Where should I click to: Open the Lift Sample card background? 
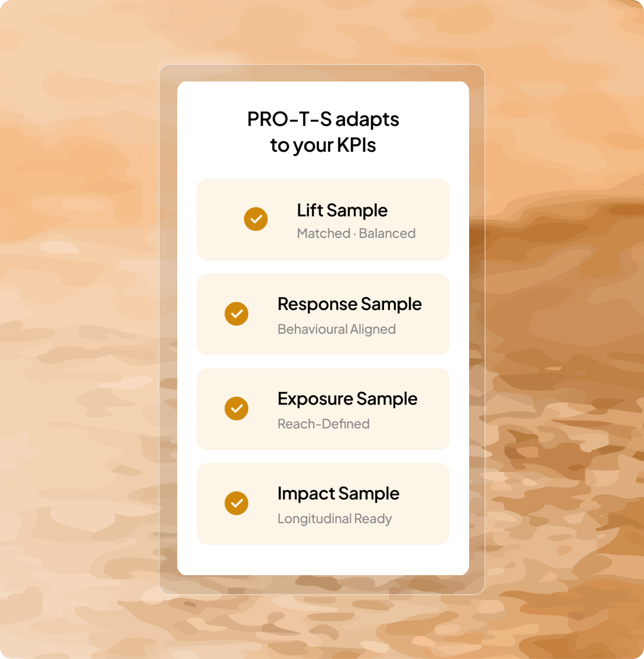click(323, 220)
